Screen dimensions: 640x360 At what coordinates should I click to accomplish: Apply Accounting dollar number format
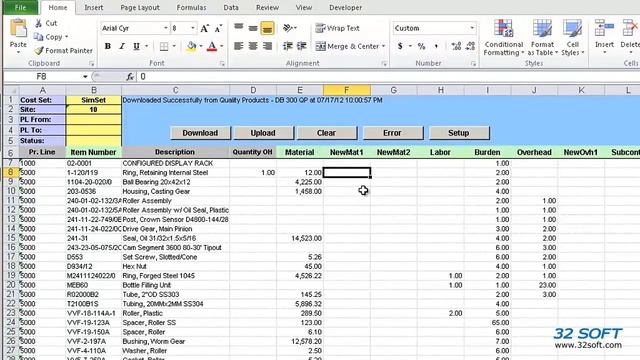tap(400, 46)
